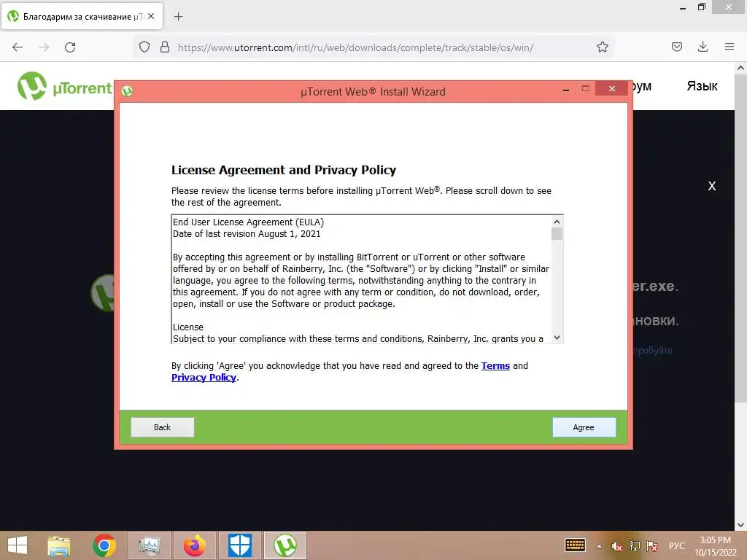Launch Google Chrome from taskbar
The width and height of the screenshot is (747, 560).
click(x=104, y=545)
